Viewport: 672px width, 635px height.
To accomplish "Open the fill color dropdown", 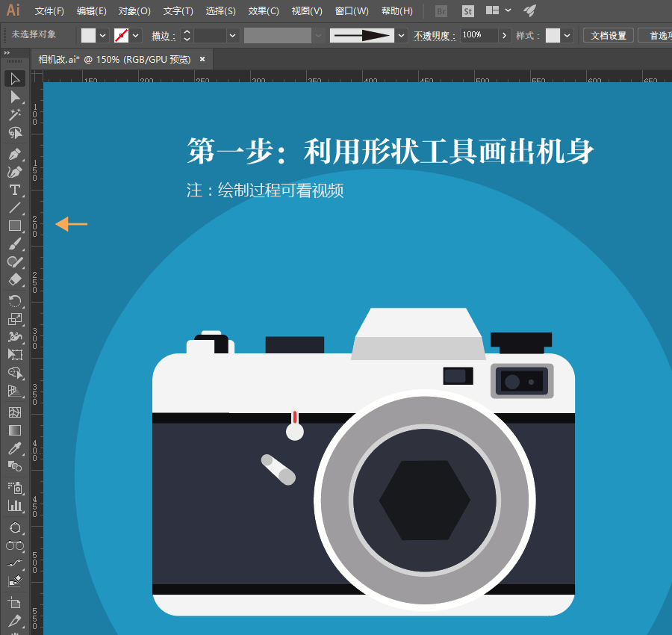I will point(103,36).
